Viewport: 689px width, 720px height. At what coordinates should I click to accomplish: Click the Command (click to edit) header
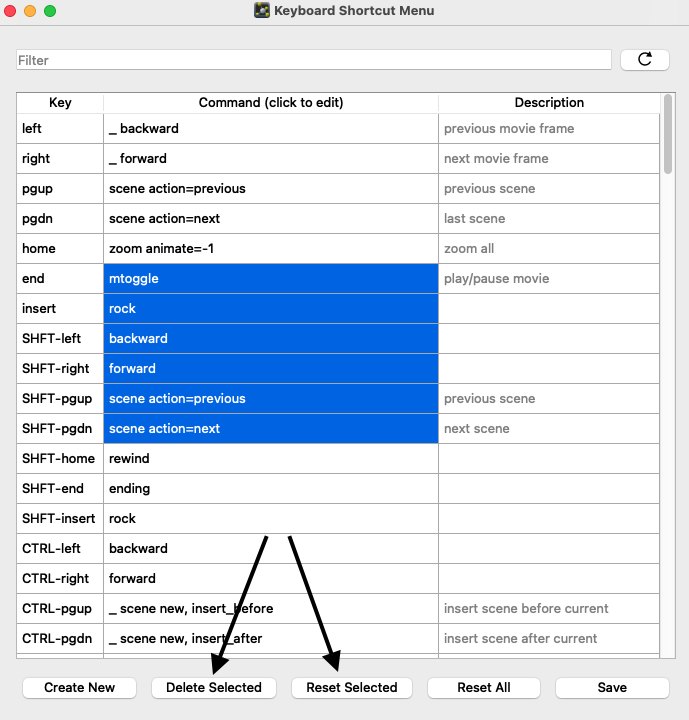(x=271, y=102)
